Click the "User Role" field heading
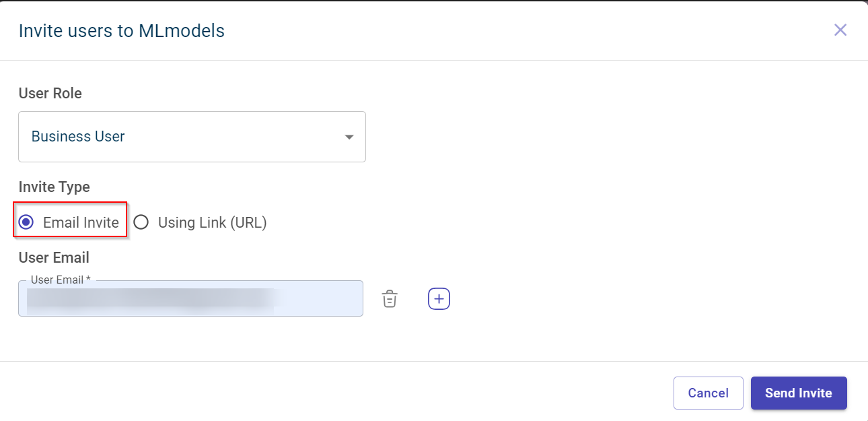Viewport: 868px width, 421px height. (x=50, y=93)
